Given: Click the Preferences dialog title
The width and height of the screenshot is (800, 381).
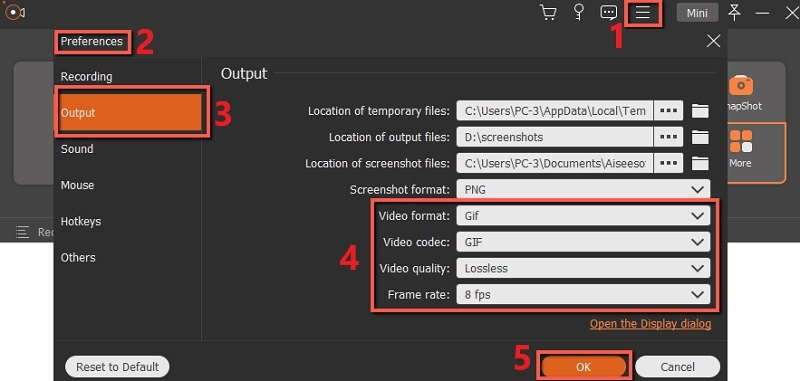Looking at the screenshot, I should (x=92, y=41).
